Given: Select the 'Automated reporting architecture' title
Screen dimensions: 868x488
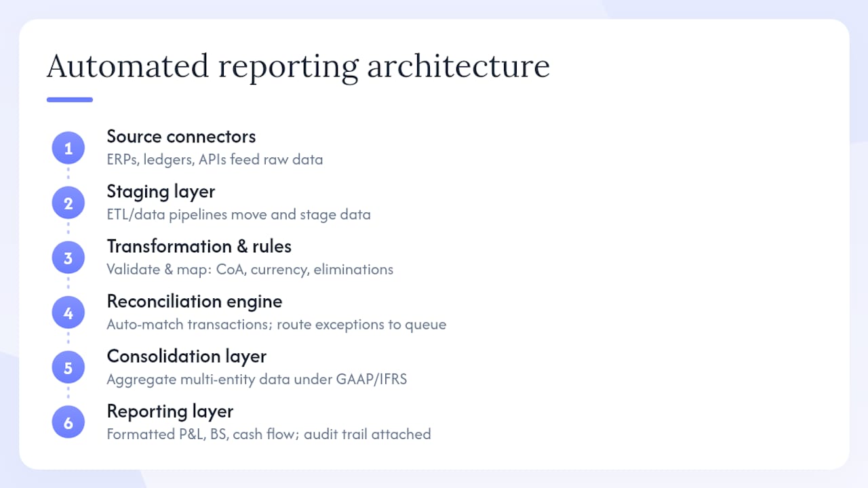Looking at the screenshot, I should tap(298, 67).
